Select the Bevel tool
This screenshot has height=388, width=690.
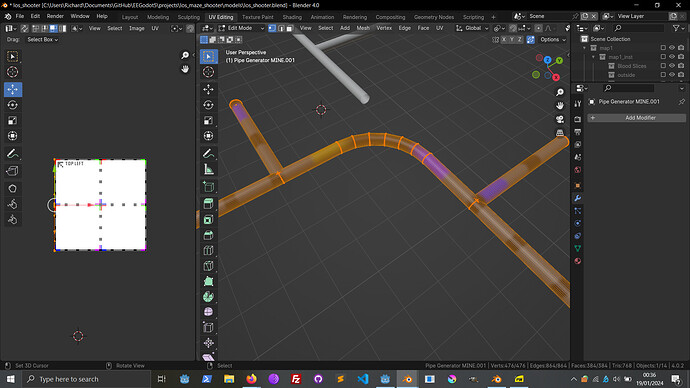[x=209, y=235]
